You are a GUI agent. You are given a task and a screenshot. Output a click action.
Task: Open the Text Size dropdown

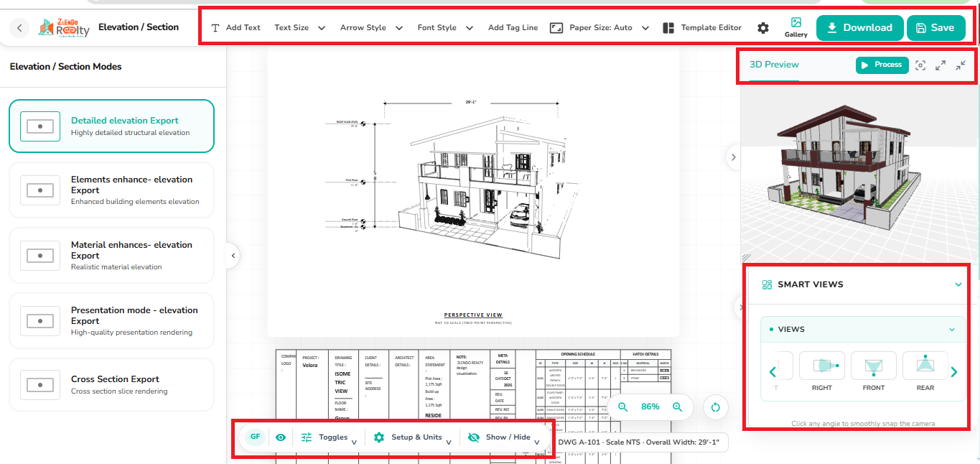pyautogui.click(x=299, y=28)
